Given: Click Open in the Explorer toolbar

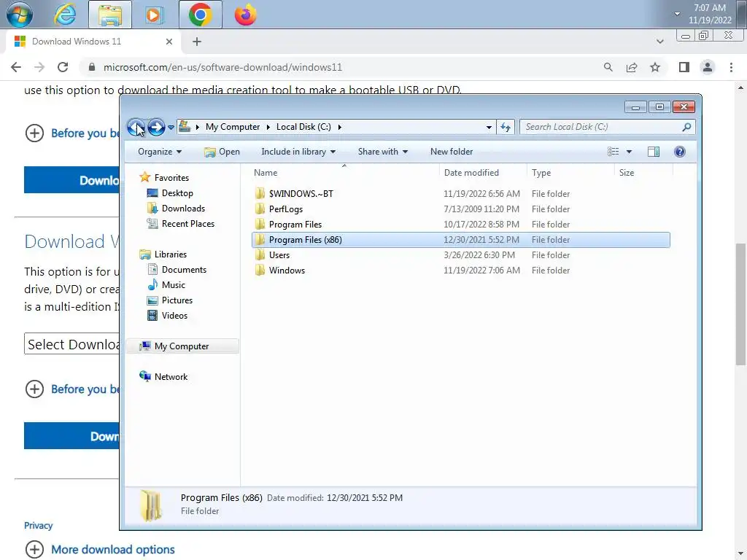Looking at the screenshot, I should (x=222, y=152).
